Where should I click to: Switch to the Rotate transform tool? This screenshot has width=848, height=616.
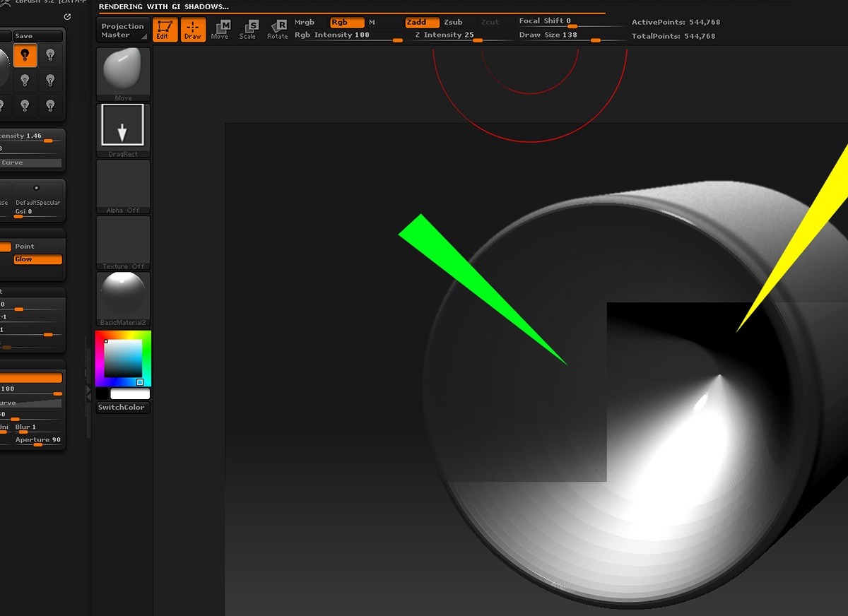coord(277,30)
